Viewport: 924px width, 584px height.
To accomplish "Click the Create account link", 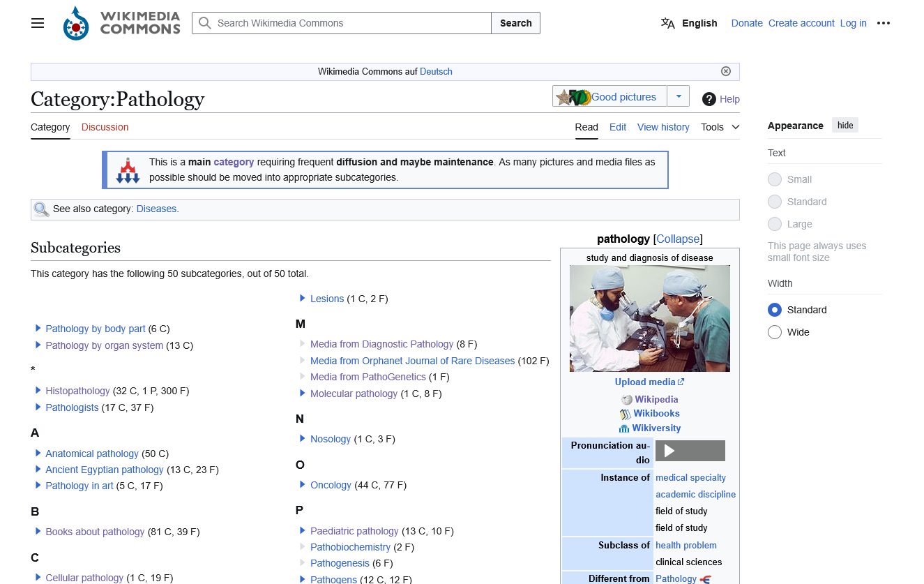I will (801, 23).
